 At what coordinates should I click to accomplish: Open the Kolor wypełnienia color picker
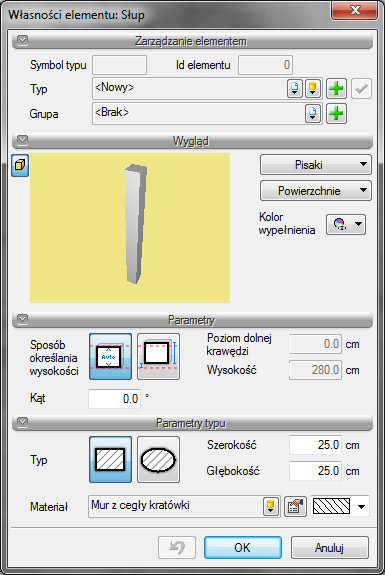click(x=346, y=224)
